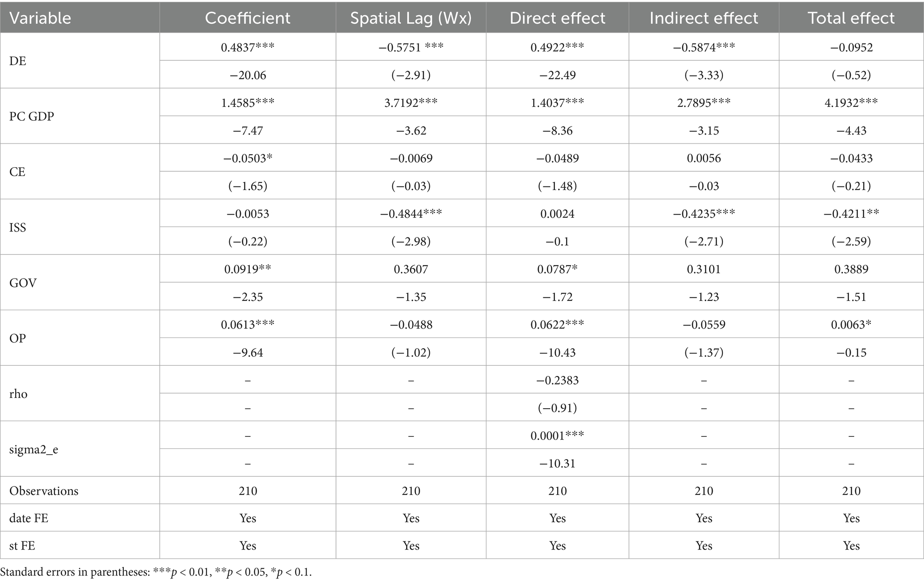The image size is (924, 583).
Task: Select the PC GDP row label
Action: tap(31, 116)
